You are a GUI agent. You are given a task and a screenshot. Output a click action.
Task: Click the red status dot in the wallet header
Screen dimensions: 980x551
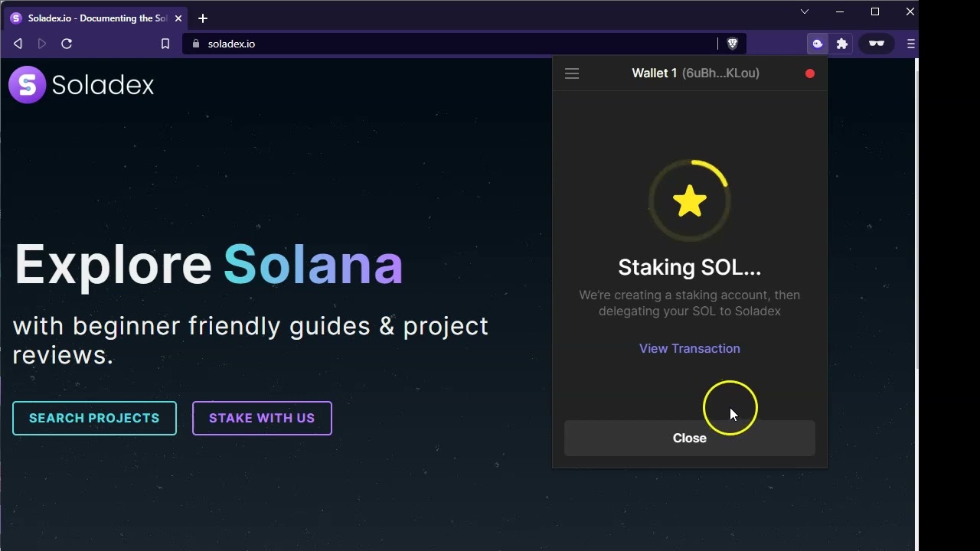[810, 73]
